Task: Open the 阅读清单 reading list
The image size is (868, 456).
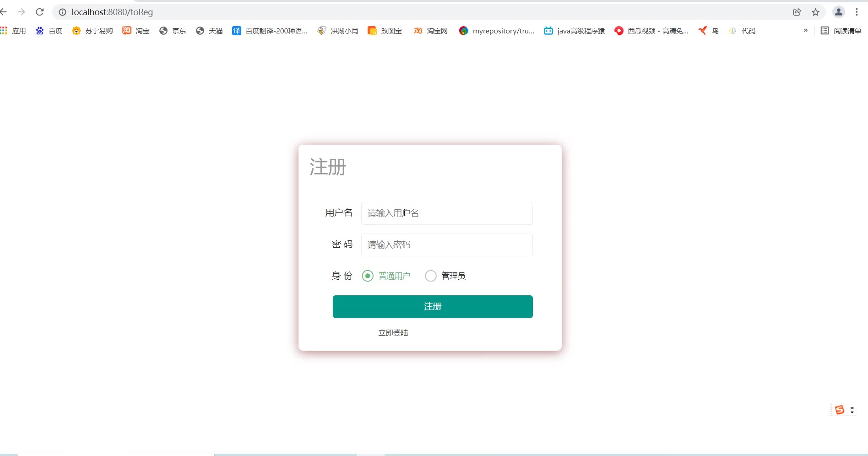Action: (841, 31)
